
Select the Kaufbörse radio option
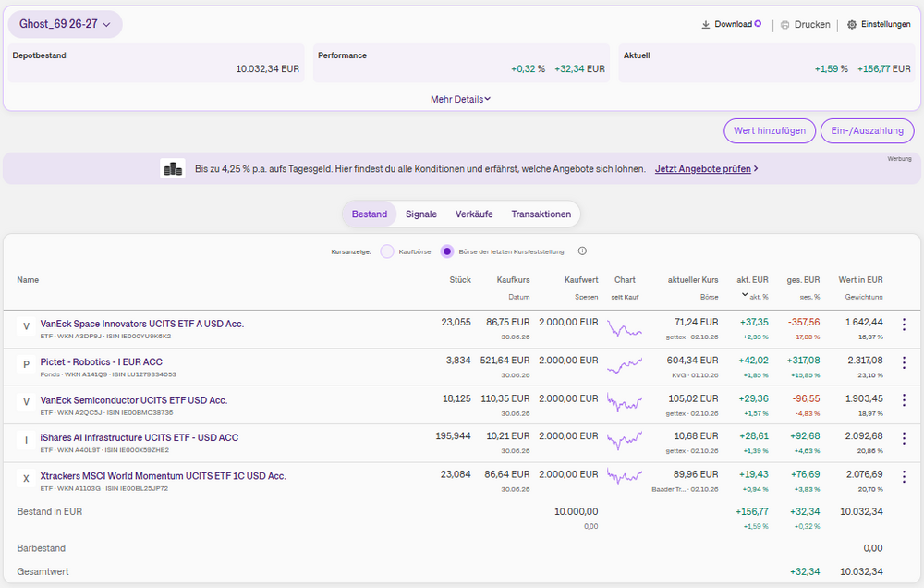387,251
